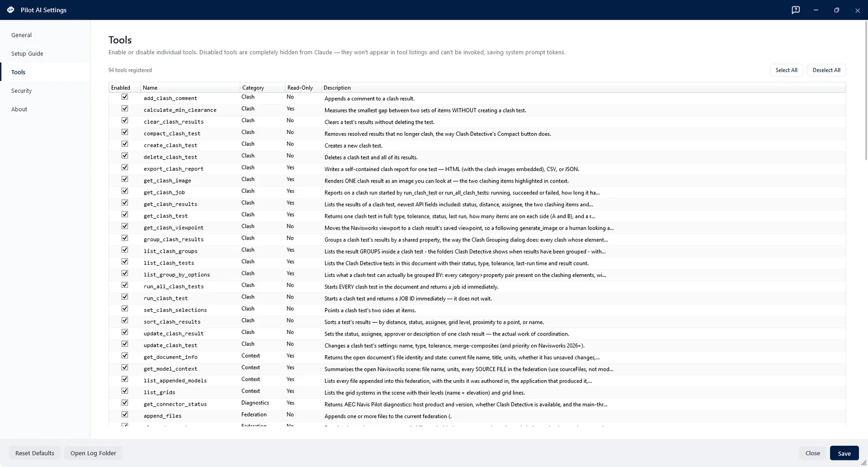Click the sort_clash_results name cell
868x467 pixels.
tap(172, 322)
